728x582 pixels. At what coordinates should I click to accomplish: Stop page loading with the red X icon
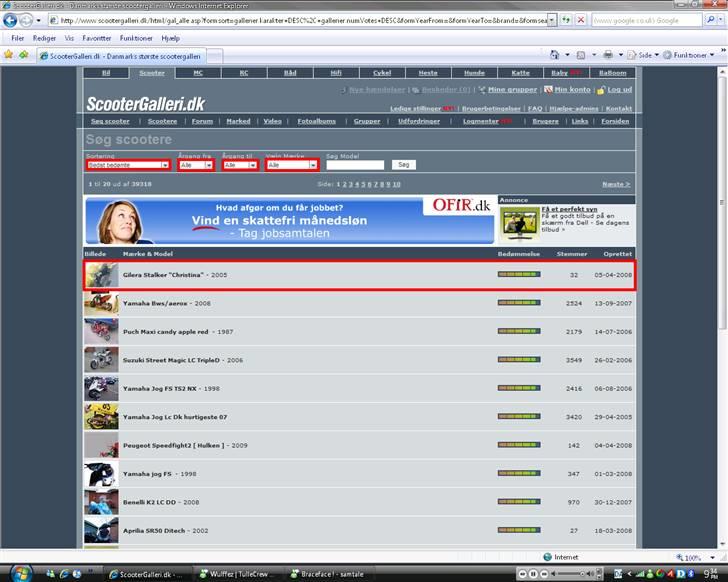coord(581,20)
